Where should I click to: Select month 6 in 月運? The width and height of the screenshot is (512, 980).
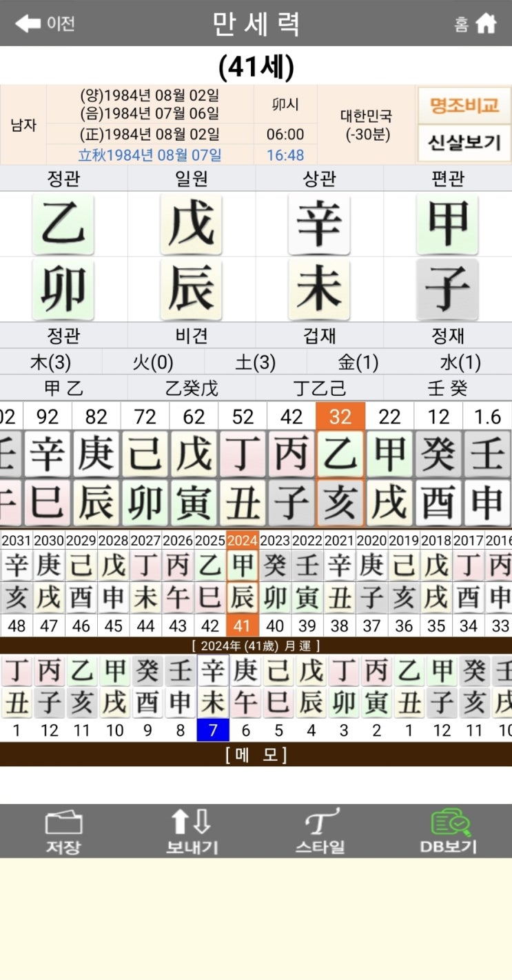point(245,730)
